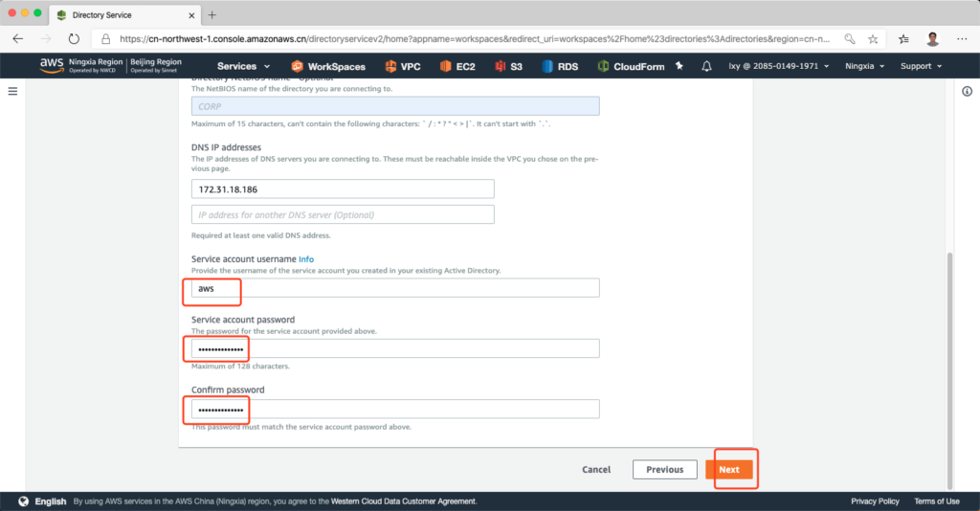The image size is (980, 511).
Task: Click the Next button
Action: [x=729, y=470]
